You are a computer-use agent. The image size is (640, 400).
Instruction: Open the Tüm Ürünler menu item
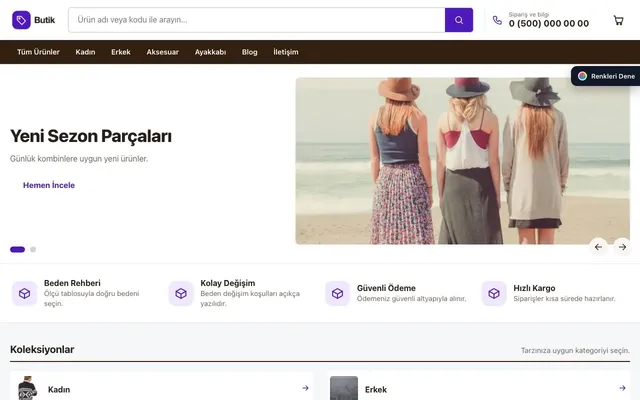point(38,52)
